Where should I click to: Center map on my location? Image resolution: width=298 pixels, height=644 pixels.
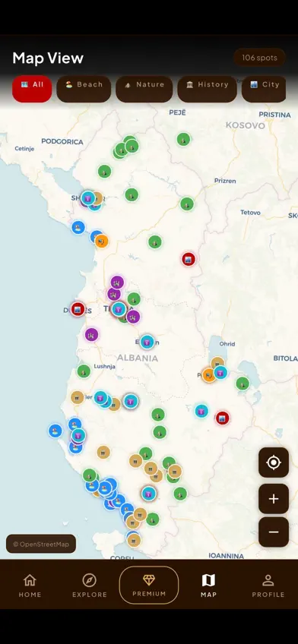[x=274, y=462]
